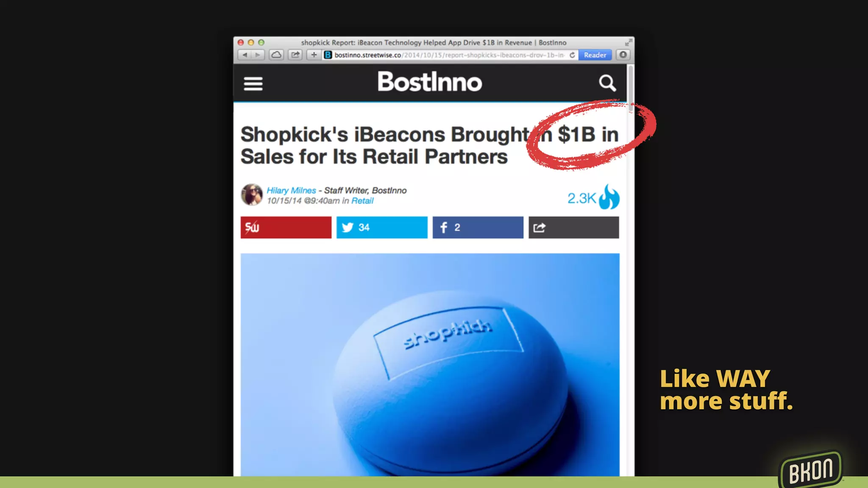Add bookmark with the plus button
This screenshot has height=488, width=868.
tap(314, 55)
